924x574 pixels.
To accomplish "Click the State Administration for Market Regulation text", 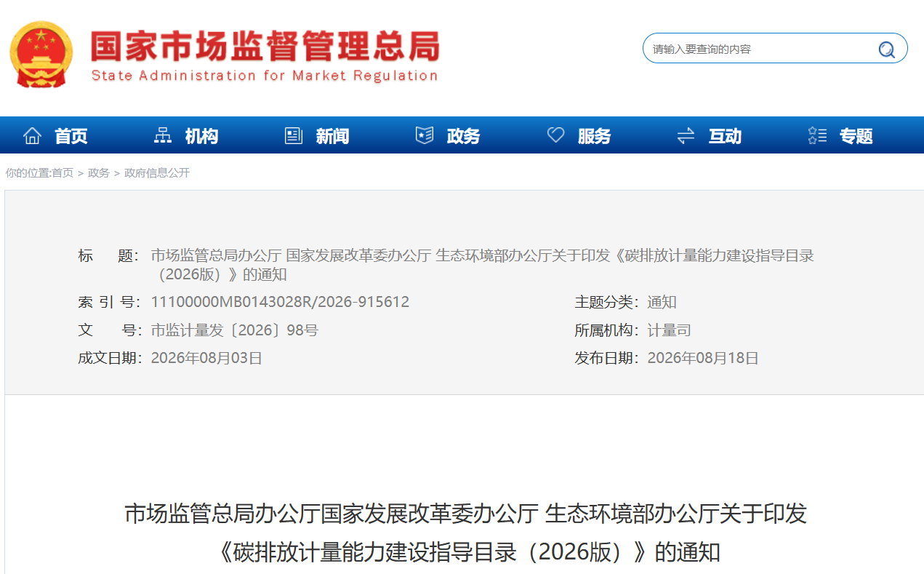I will pyautogui.click(x=265, y=76).
